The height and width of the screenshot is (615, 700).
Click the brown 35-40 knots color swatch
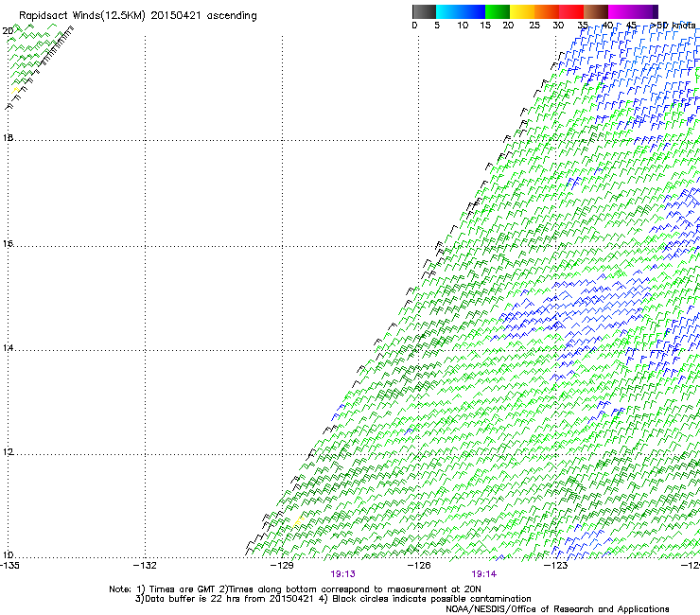[596, 11]
